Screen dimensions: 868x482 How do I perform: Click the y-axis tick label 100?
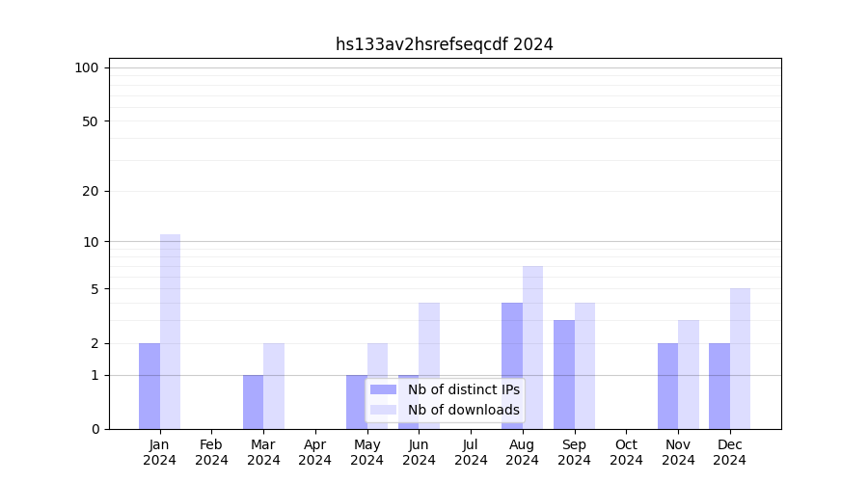pyautogui.click(x=87, y=67)
